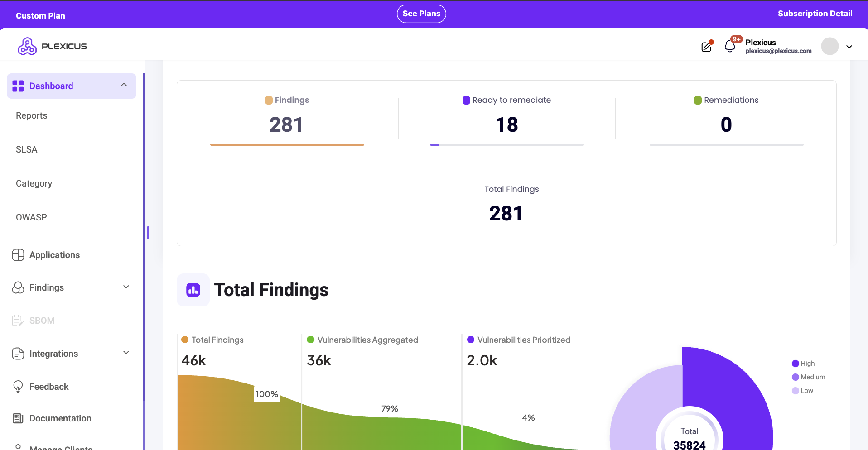Click the 4% funnel label

coord(528,417)
